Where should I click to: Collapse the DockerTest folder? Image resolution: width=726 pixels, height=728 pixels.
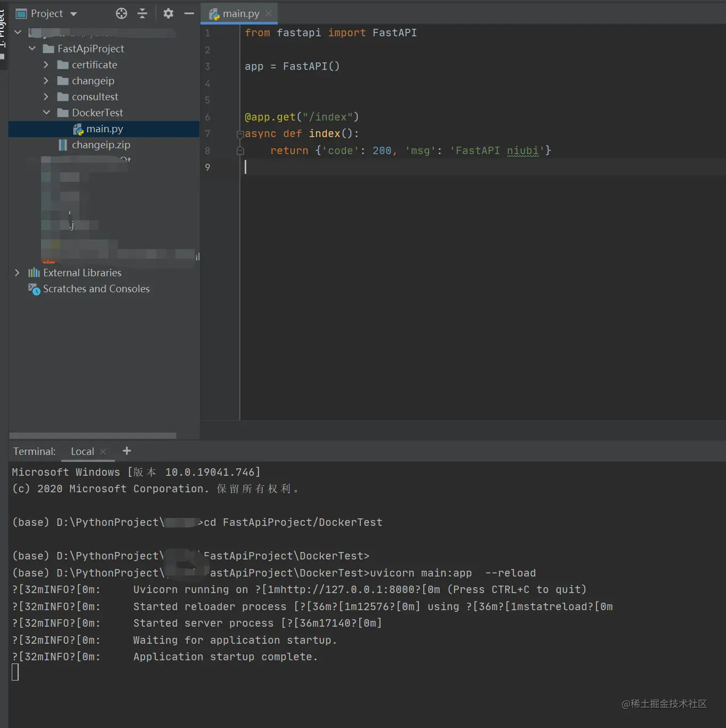tap(46, 113)
